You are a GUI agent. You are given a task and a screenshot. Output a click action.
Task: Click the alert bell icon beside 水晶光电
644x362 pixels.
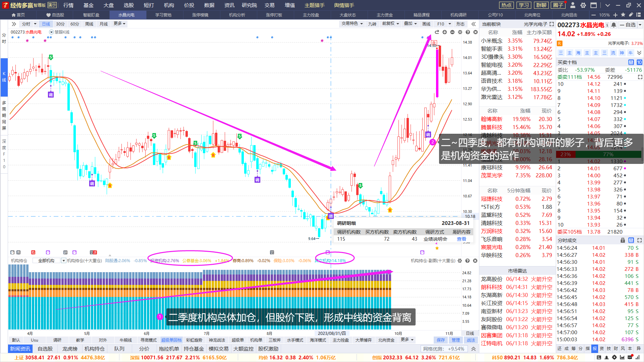click(x=613, y=25)
